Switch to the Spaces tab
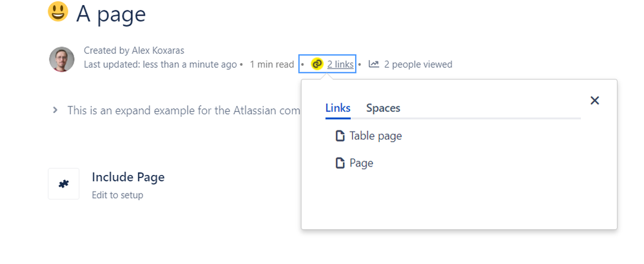 click(383, 108)
